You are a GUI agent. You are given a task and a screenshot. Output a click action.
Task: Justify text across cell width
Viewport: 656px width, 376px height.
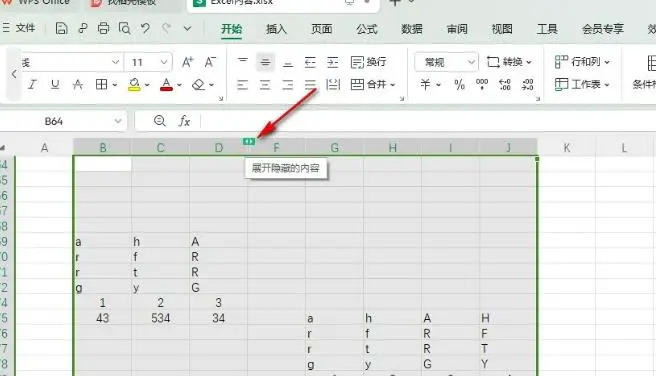click(x=310, y=85)
